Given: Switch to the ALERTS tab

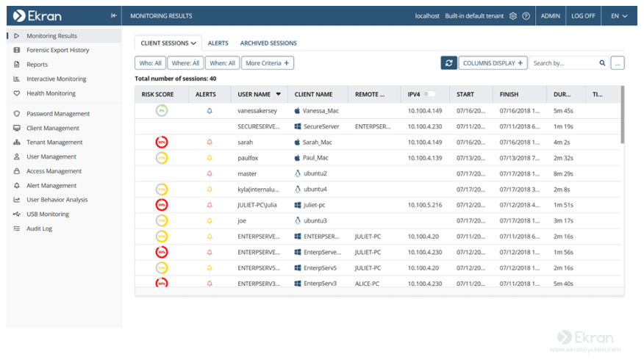Looking at the screenshot, I should click(x=218, y=43).
